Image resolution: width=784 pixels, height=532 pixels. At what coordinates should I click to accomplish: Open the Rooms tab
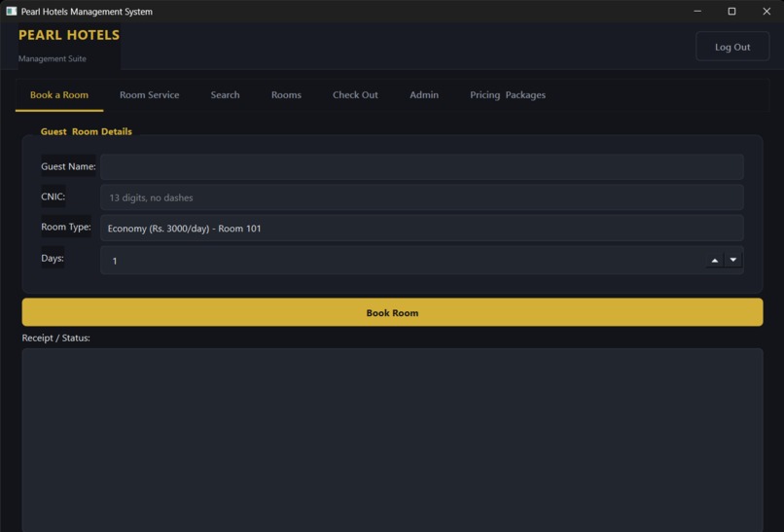(286, 95)
